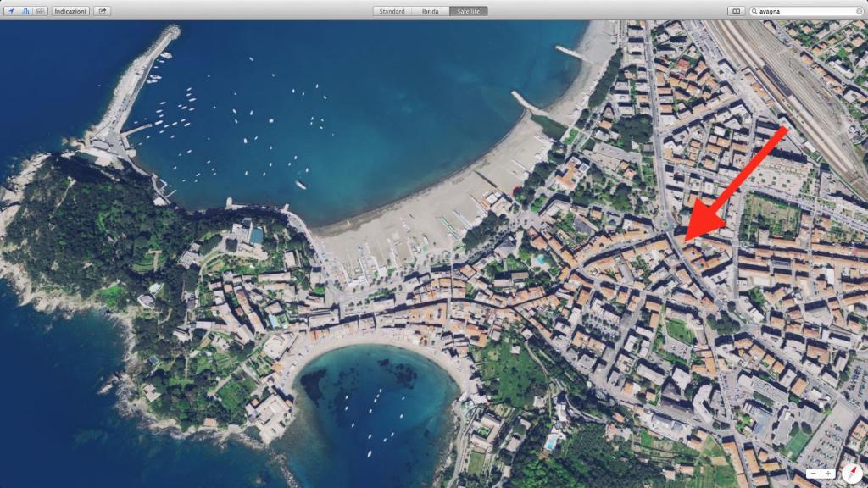This screenshot has height=488, width=868.
Task: Open the bookmarks book icon
Action: pos(736,11)
